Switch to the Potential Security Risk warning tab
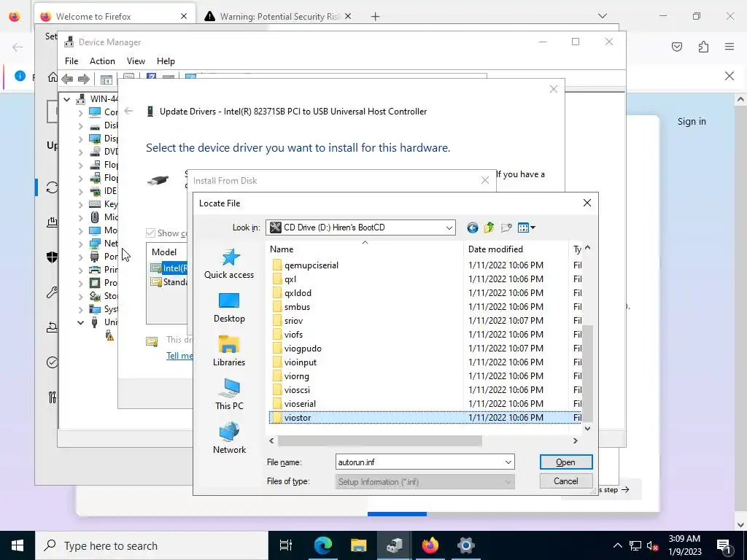The image size is (747, 560). click(278, 17)
